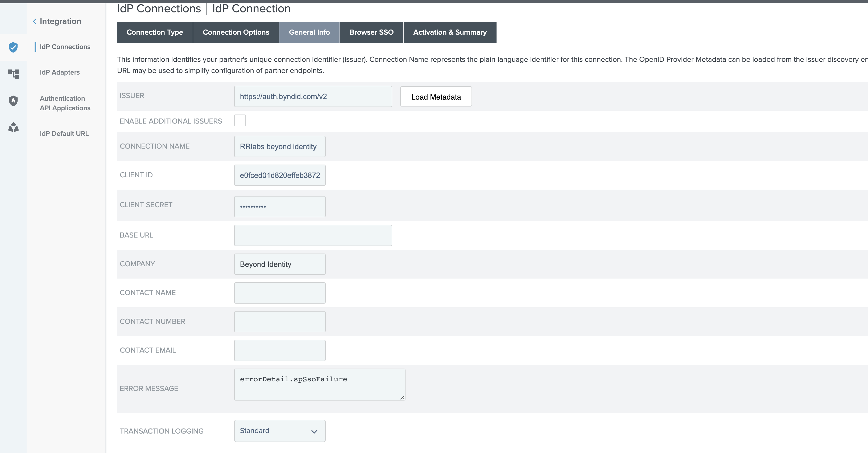Viewport: 868px width, 453px height.
Task: Click the Client ID field
Action: tap(280, 176)
